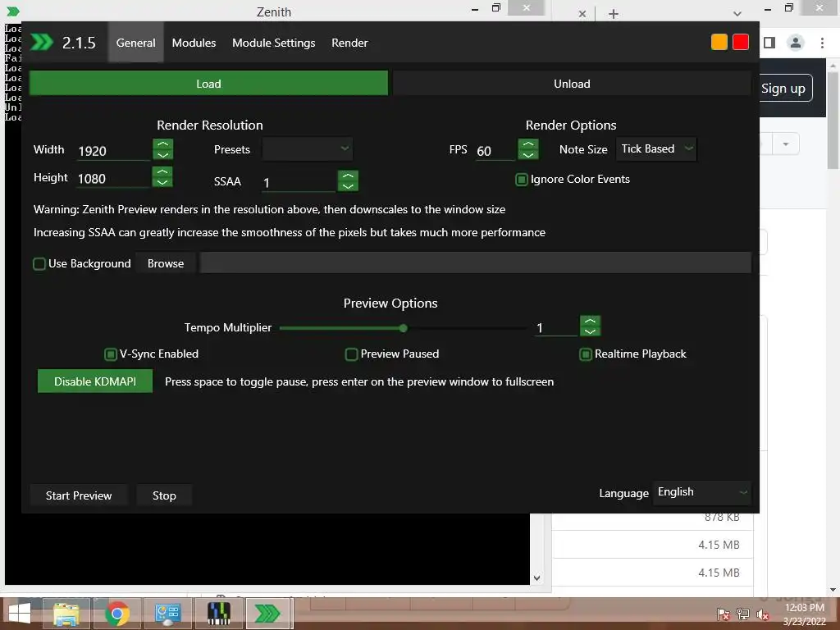Click the orange minimize square in Zenith
Screen dimensions: 840x630
pos(719,42)
